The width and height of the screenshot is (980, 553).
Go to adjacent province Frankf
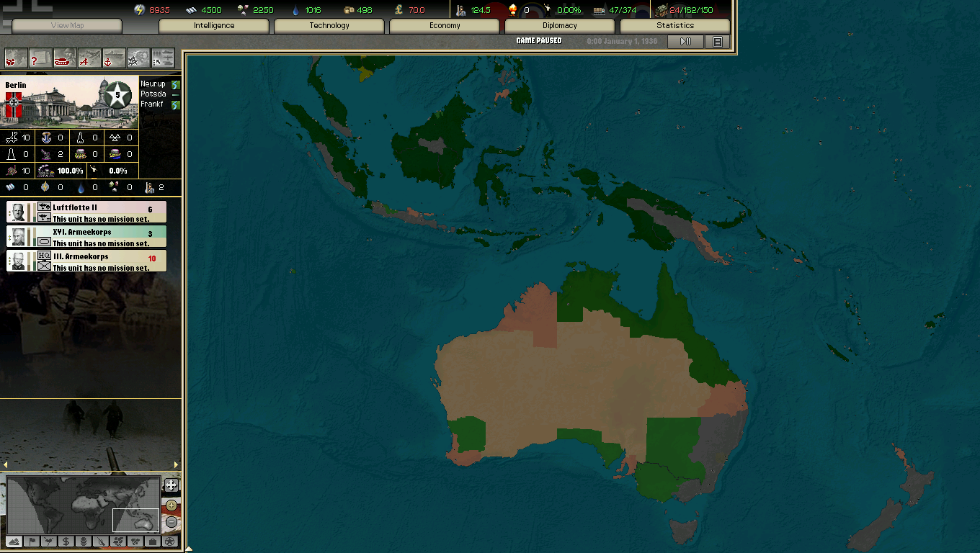pyautogui.click(x=152, y=104)
